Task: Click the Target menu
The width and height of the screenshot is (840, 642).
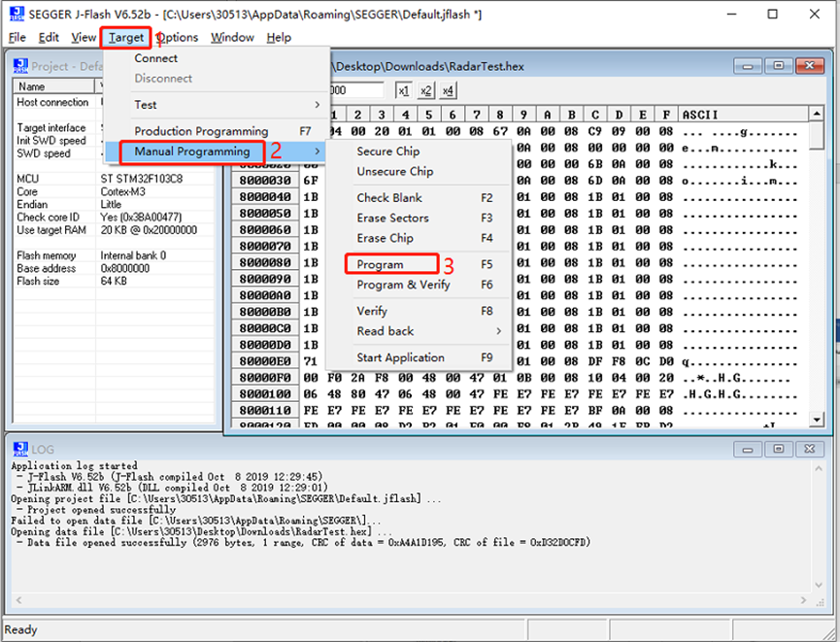Action: [126, 38]
